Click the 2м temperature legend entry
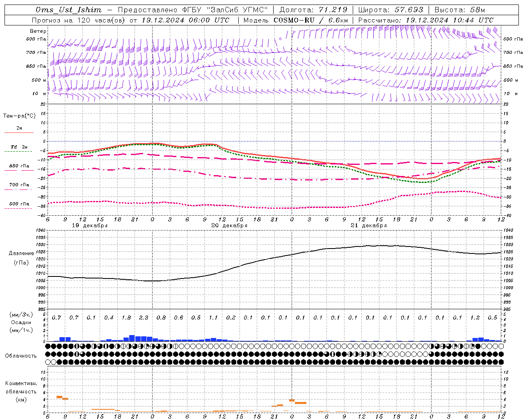Image resolution: width=525 pixels, height=420 pixels. pyautogui.click(x=19, y=128)
